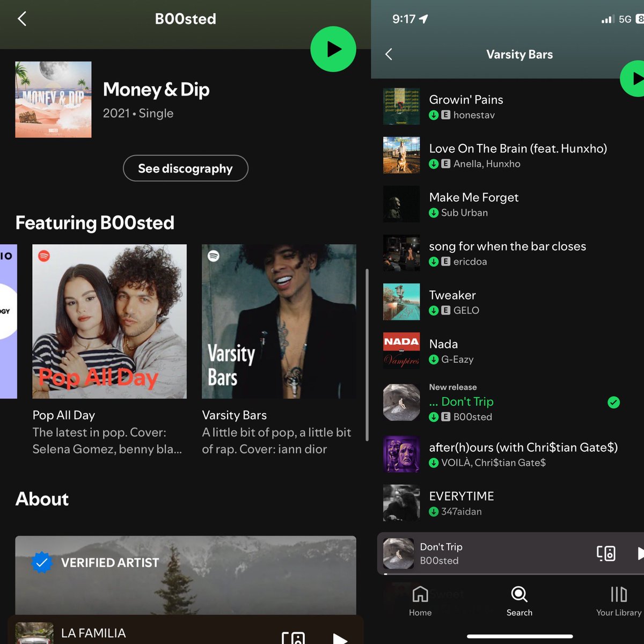Image resolution: width=644 pixels, height=644 pixels.
Task: Select the Varsity Bars title under Featuring BOOsted
Action: (235, 415)
